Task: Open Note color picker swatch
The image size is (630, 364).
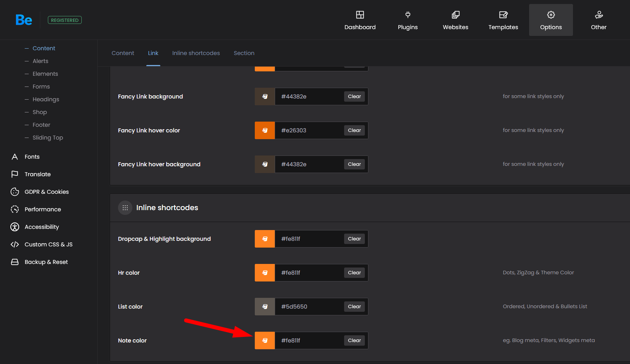Action: click(265, 340)
